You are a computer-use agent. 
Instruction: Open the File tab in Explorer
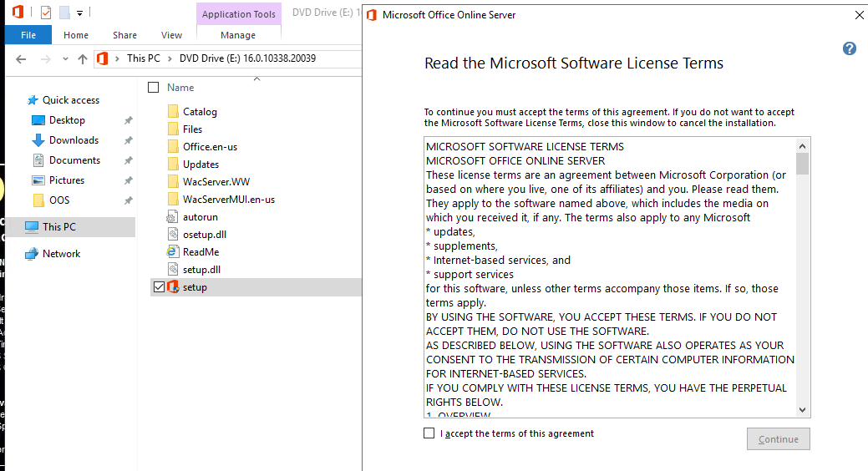[x=28, y=35]
